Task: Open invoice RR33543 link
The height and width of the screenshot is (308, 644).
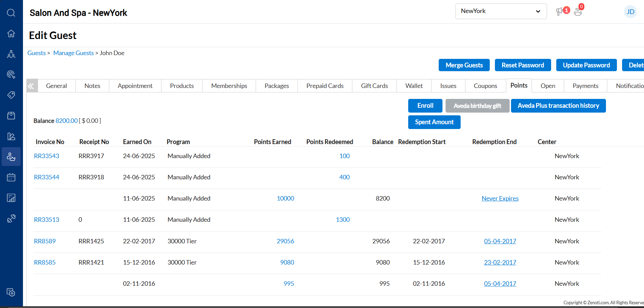Action: pyautogui.click(x=47, y=156)
